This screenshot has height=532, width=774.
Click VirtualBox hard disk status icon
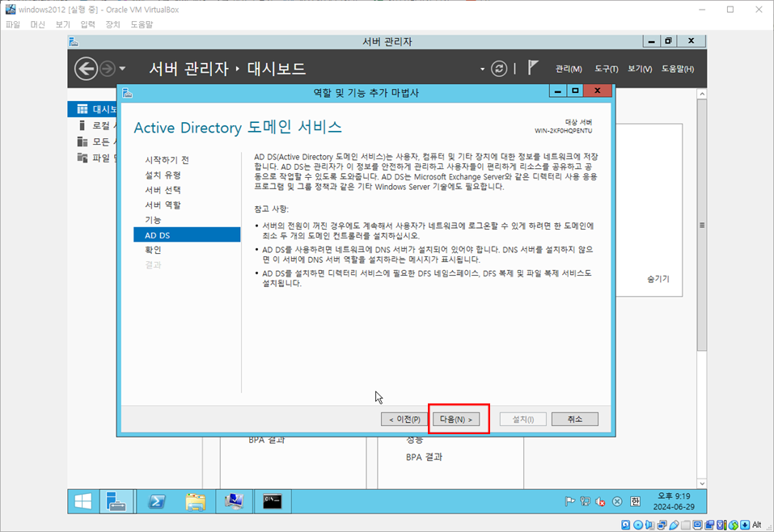pos(625,525)
